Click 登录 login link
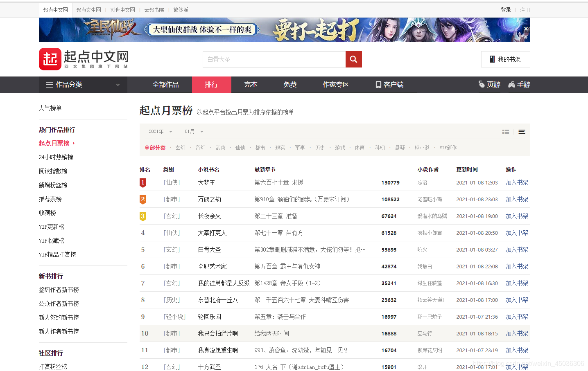Image resolution: width=588 pixels, height=371 pixels. point(506,10)
